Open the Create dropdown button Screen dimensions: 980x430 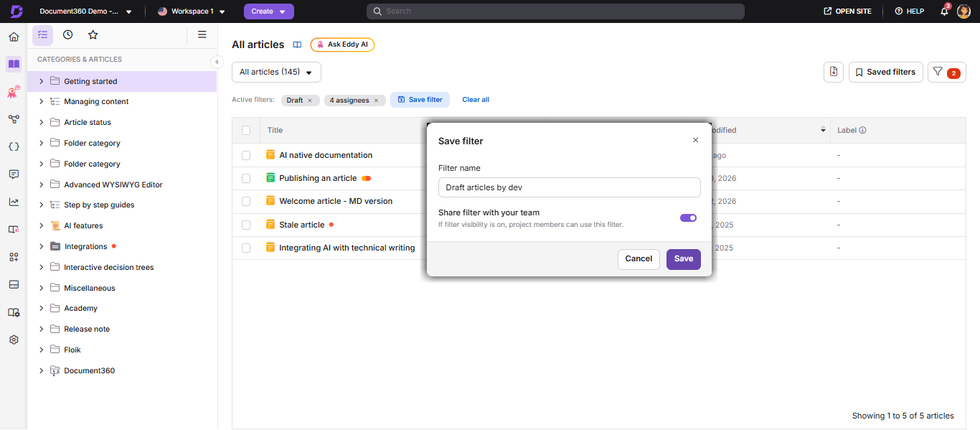tap(269, 11)
